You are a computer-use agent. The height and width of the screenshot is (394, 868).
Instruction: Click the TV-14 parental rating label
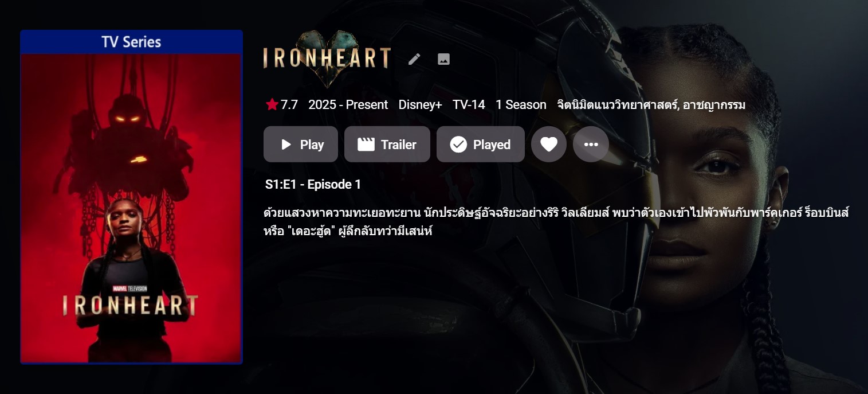coord(469,105)
